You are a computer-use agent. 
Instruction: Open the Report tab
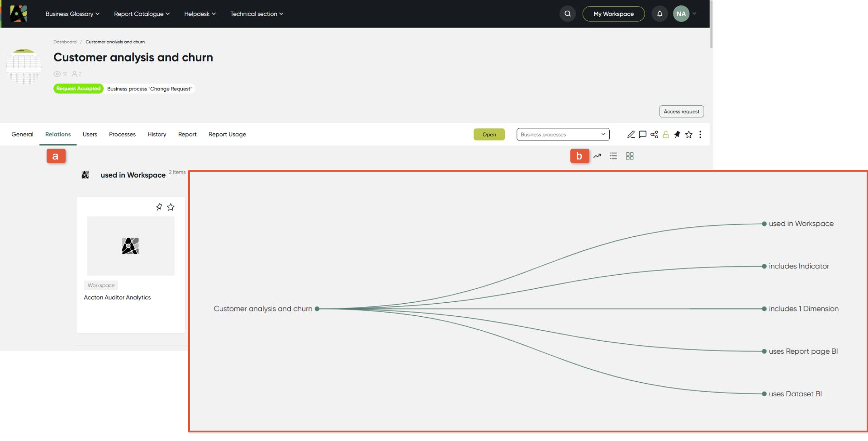187,134
